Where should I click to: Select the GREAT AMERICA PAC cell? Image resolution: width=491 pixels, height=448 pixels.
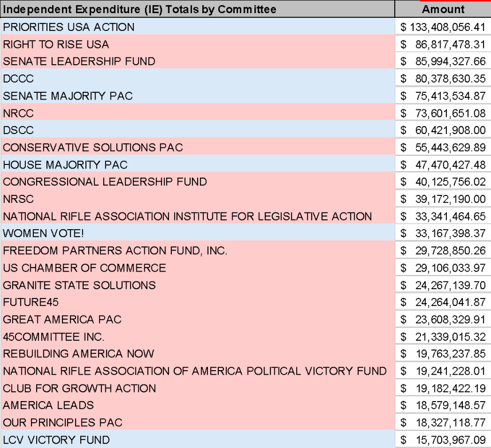197,320
